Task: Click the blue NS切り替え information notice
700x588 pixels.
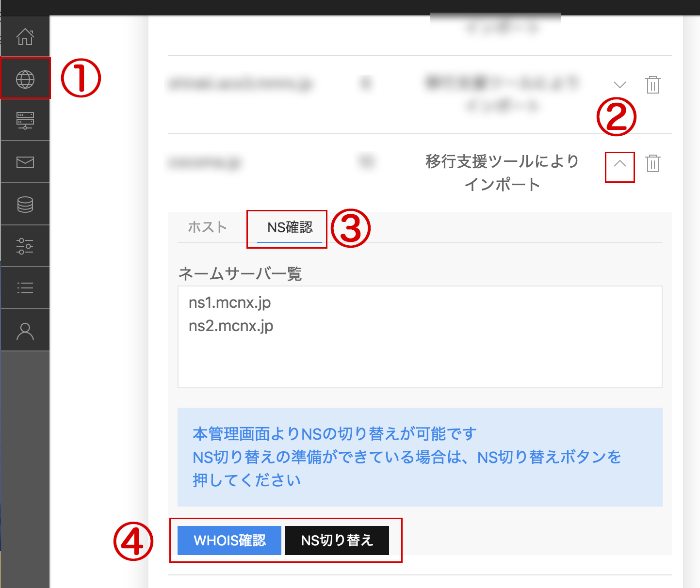Action: [x=420, y=457]
